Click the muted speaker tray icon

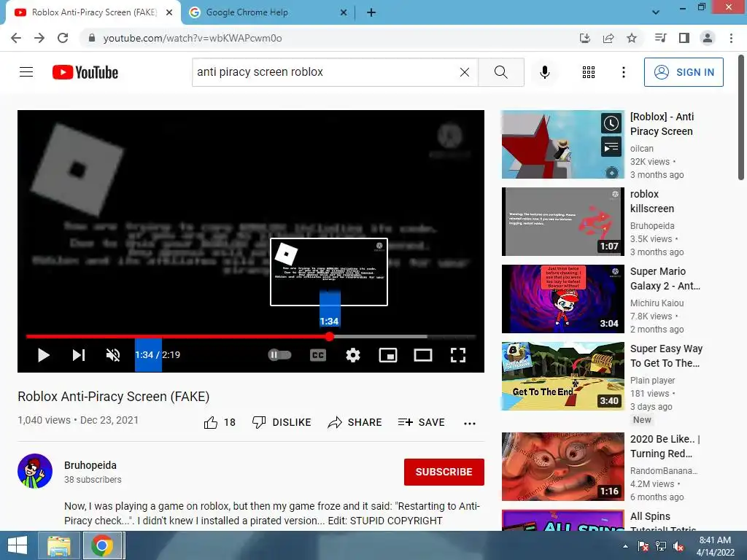pyautogui.click(x=678, y=546)
